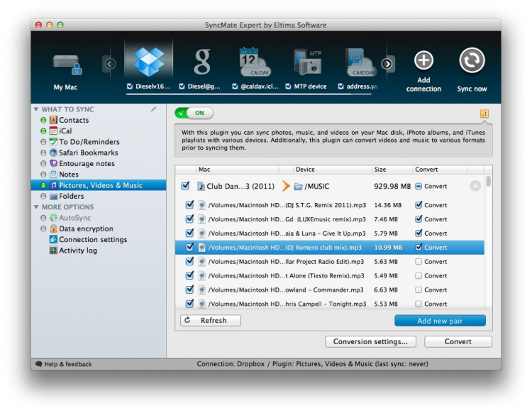Uncheck the address.ya connection checkbox

pos(341,86)
